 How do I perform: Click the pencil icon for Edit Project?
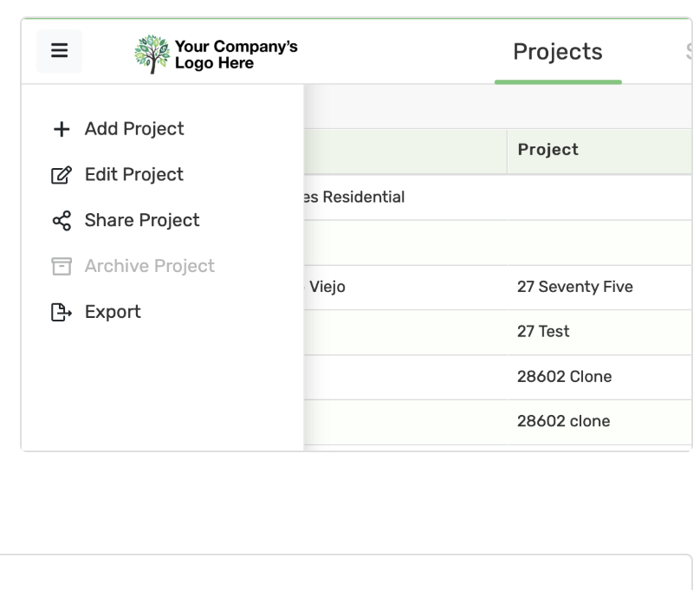(62, 175)
